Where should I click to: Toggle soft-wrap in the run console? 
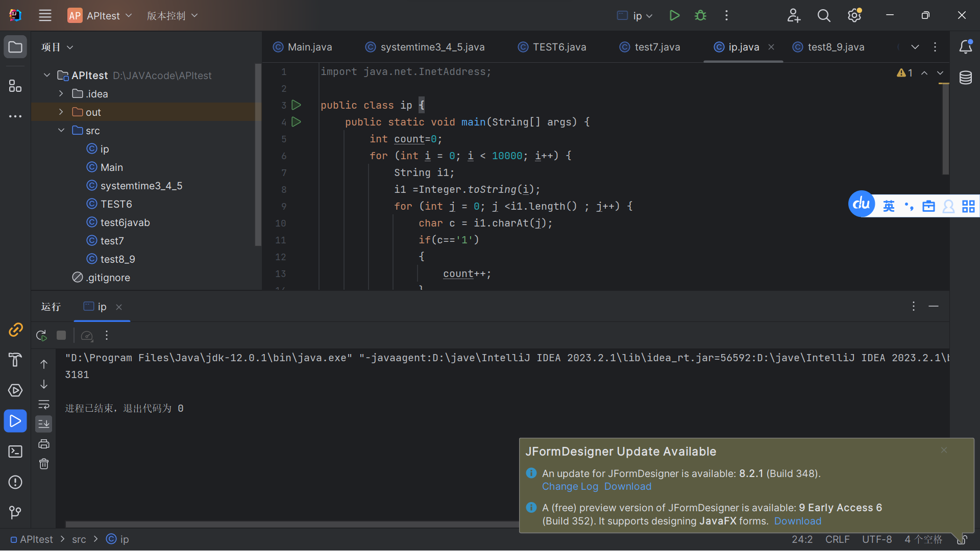click(x=44, y=404)
